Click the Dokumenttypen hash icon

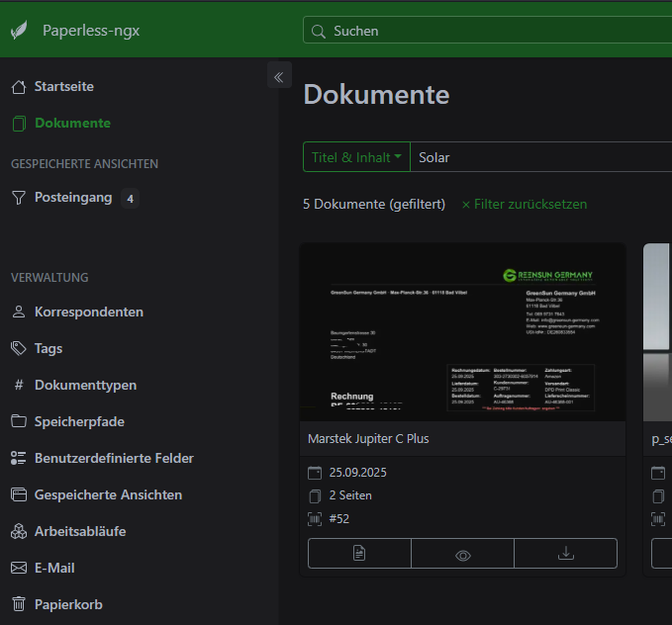click(x=19, y=386)
